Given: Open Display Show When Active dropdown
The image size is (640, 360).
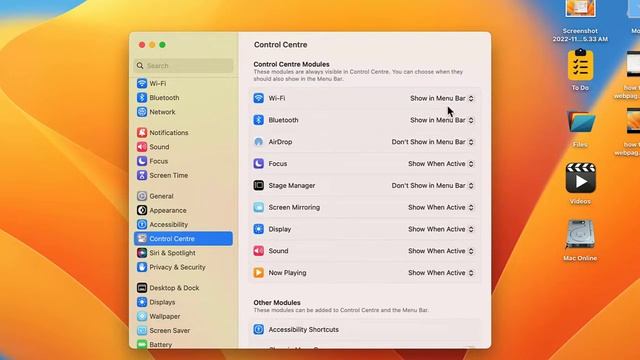Looking at the screenshot, I should [x=441, y=229].
